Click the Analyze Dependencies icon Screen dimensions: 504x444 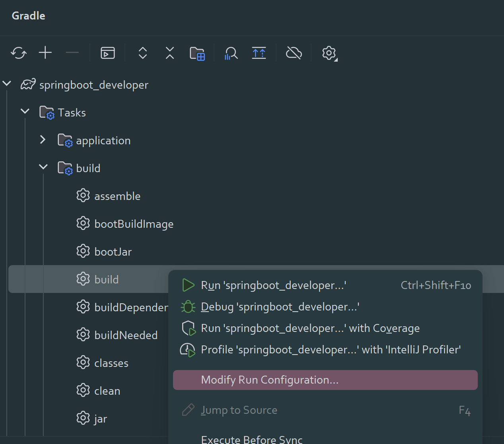(x=231, y=53)
